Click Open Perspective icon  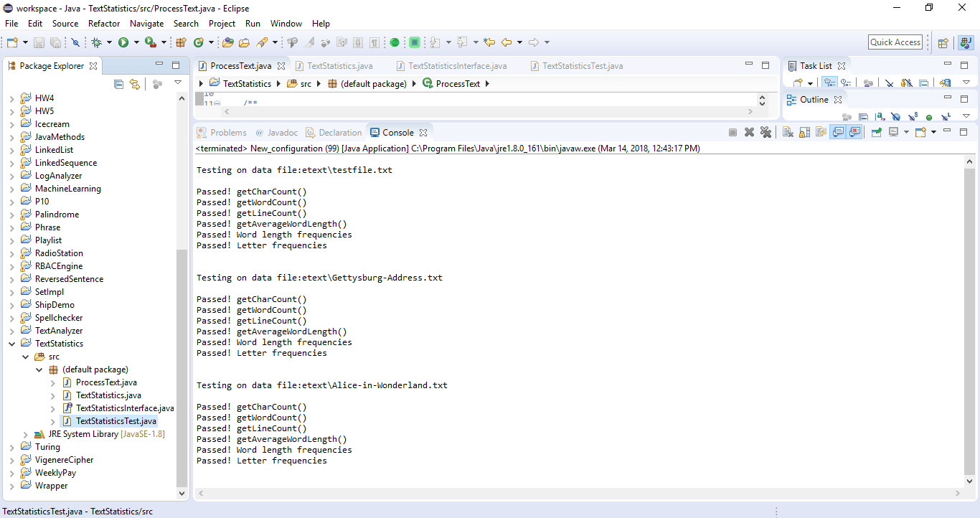click(943, 42)
